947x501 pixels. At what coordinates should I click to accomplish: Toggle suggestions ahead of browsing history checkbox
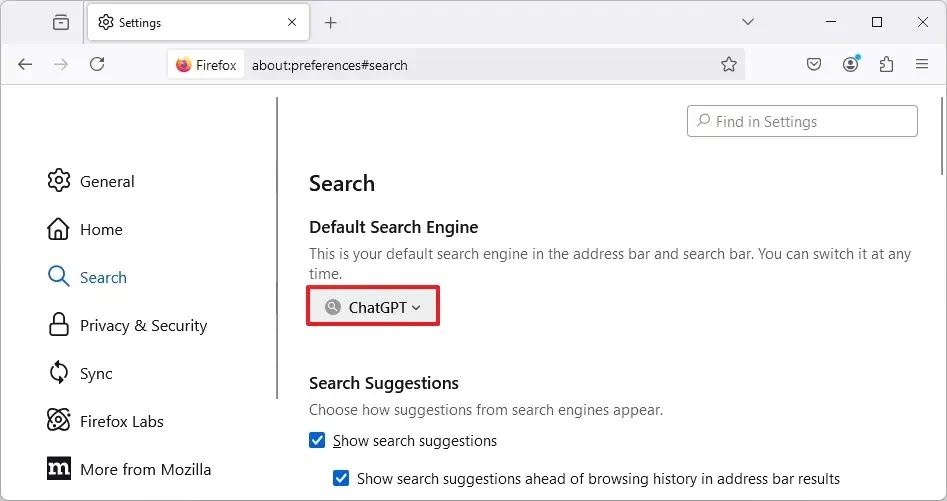[x=341, y=478]
